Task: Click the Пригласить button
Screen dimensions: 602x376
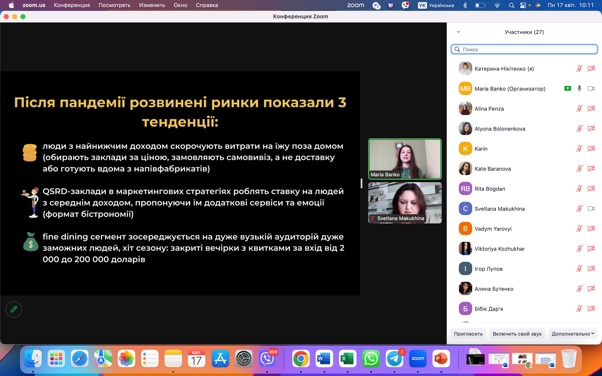Action: 468,334
